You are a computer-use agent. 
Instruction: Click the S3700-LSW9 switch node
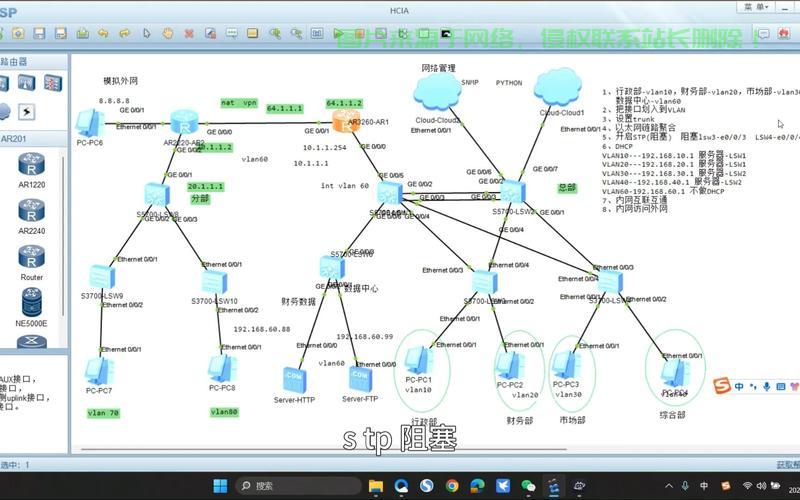point(102,277)
